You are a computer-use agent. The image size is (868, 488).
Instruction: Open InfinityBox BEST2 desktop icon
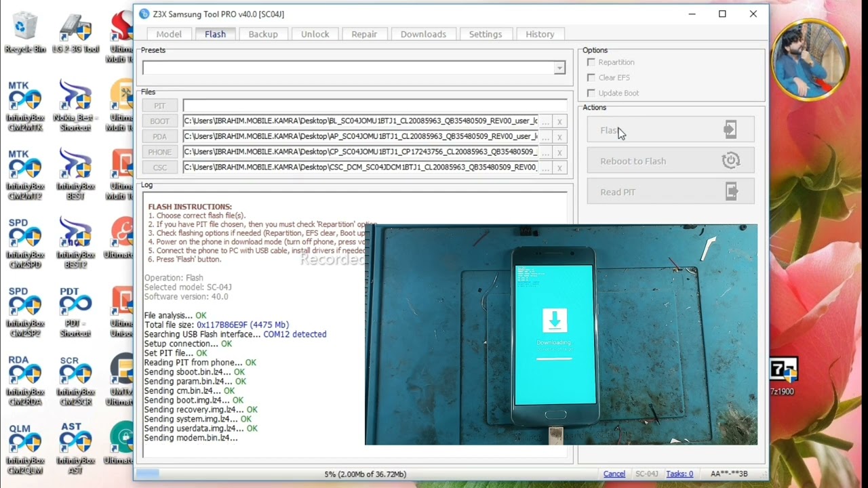coord(75,243)
